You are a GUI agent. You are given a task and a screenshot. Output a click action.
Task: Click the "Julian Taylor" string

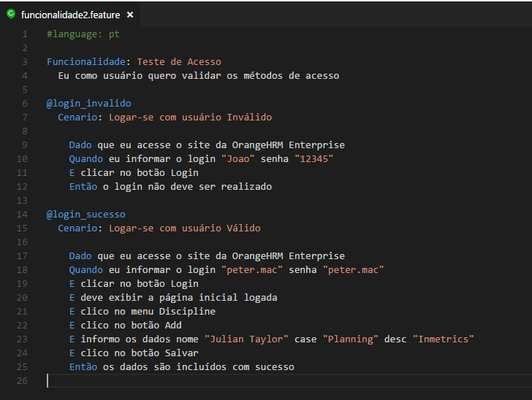247,339
